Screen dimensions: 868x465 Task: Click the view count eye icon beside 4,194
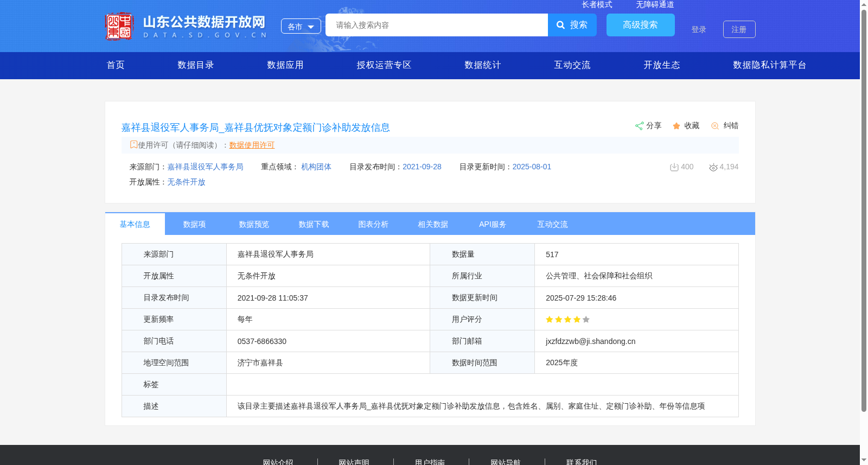pyautogui.click(x=713, y=167)
